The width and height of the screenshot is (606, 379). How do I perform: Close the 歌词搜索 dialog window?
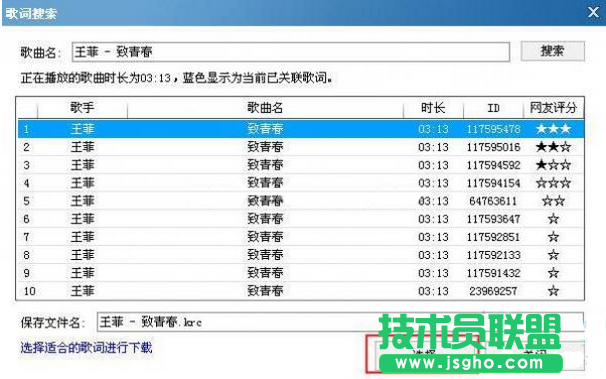[x=594, y=12]
